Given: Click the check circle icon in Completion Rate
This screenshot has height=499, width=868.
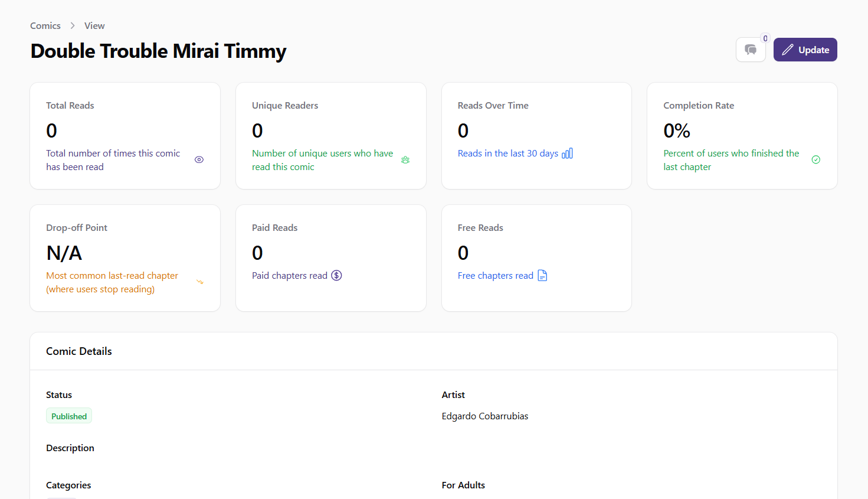Looking at the screenshot, I should tap(815, 160).
